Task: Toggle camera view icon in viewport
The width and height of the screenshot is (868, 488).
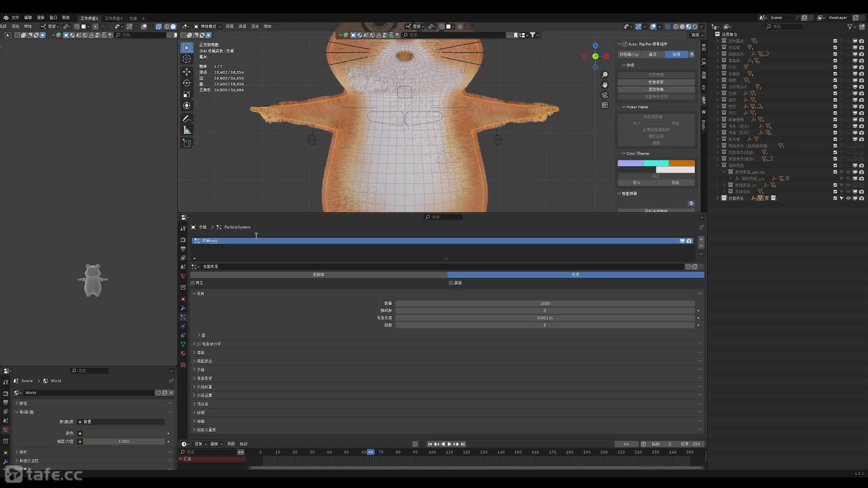Action: pyautogui.click(x=604, y=95)
